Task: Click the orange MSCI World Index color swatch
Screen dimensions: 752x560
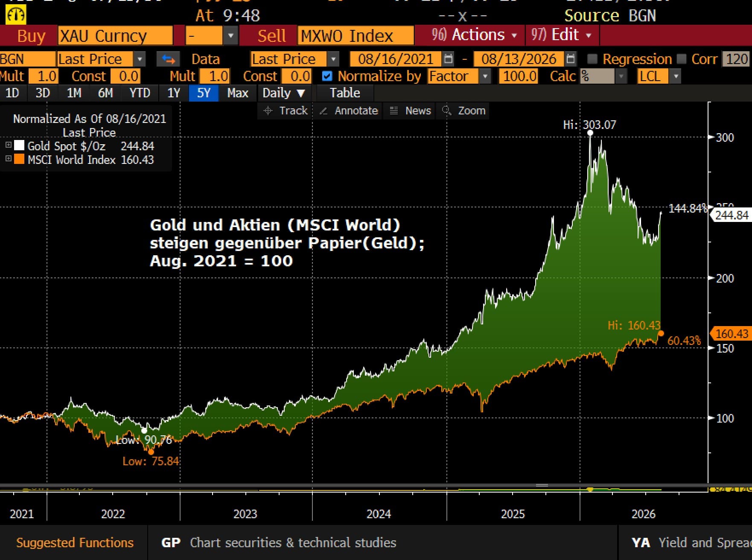Action: 19,159
